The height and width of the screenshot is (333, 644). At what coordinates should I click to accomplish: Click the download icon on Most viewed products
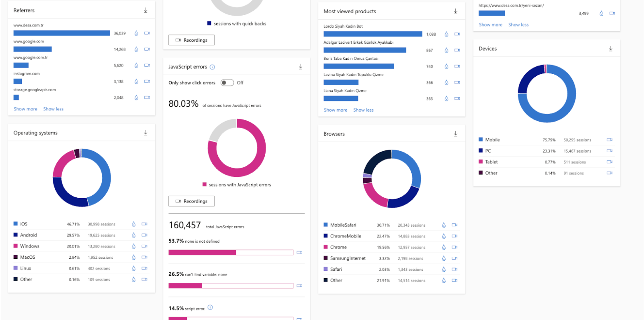(x=455, y=11)
